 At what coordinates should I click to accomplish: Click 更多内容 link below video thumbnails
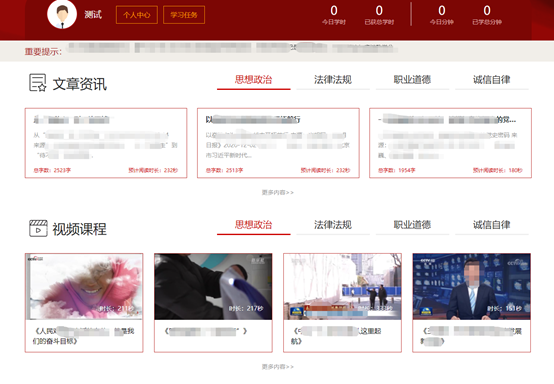278,367
